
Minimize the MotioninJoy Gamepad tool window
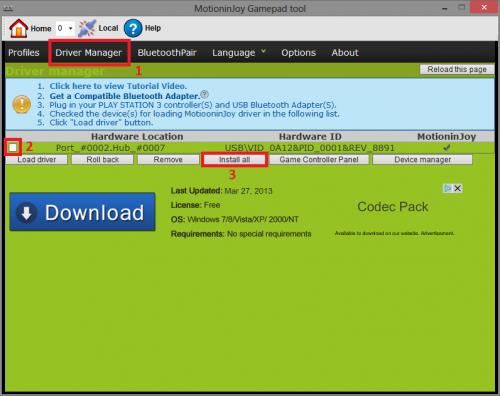(445, 8)
